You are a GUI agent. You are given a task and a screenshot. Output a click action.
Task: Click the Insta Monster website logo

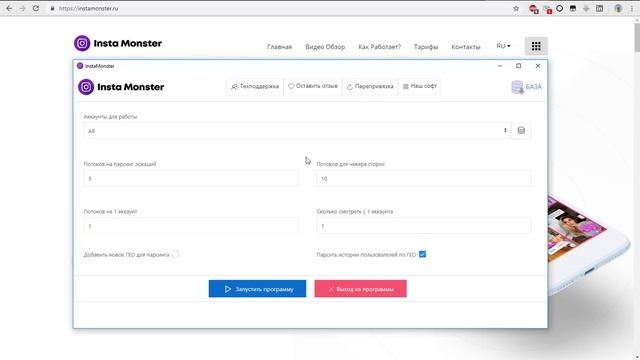118,43
